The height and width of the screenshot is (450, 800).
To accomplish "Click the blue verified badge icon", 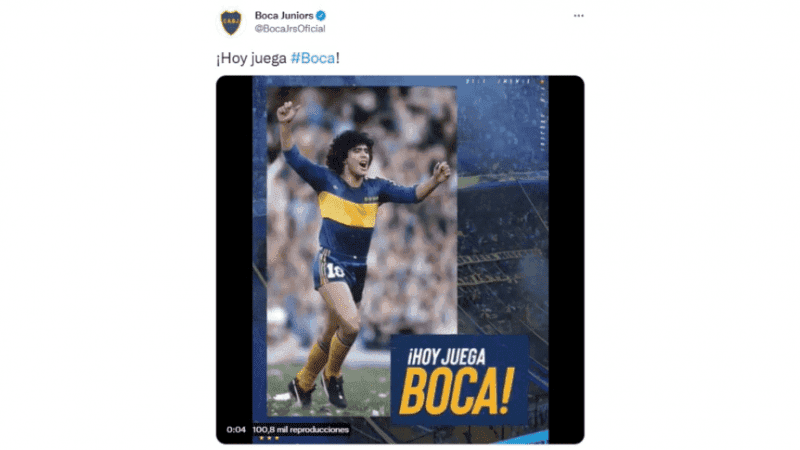I will pos(320,16).
